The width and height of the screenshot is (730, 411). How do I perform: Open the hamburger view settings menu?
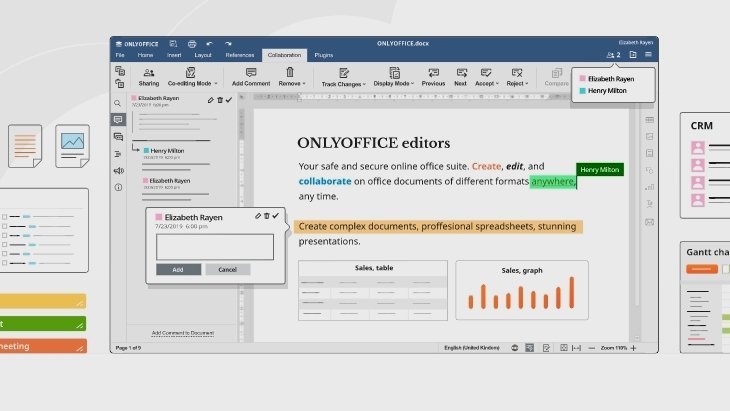point(648,54)
